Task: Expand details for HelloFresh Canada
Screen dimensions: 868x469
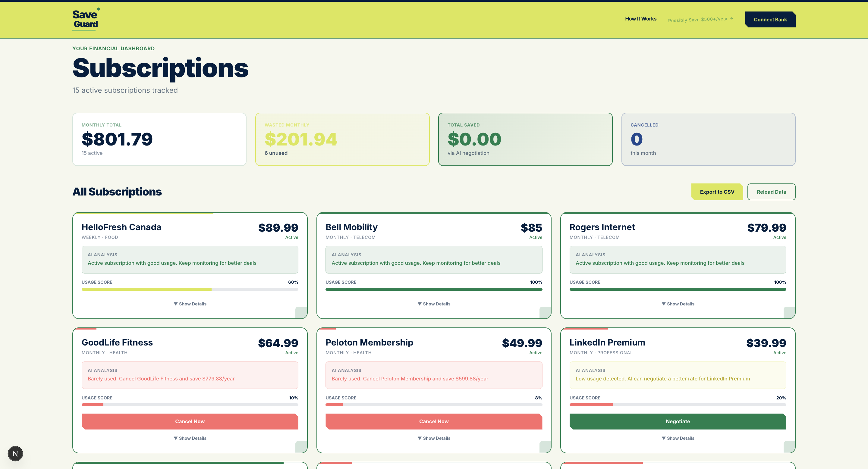Action: (190, 304)
